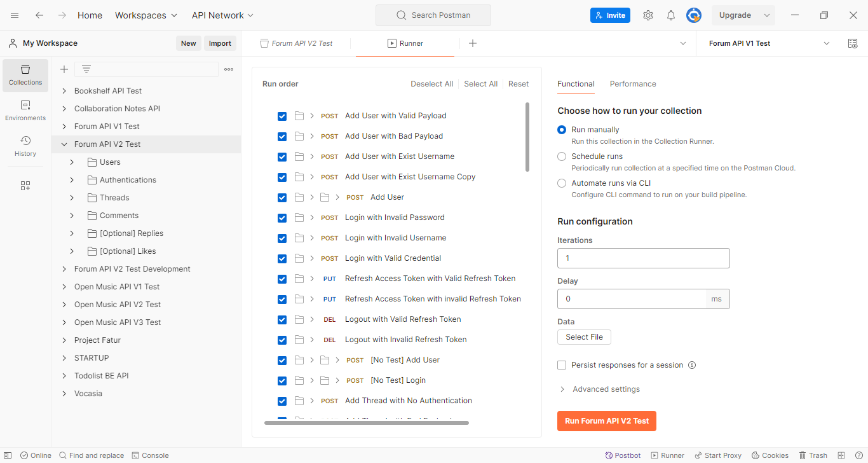Click Deselect All in run order
868x463 pixels.
[x=432, y=84]
